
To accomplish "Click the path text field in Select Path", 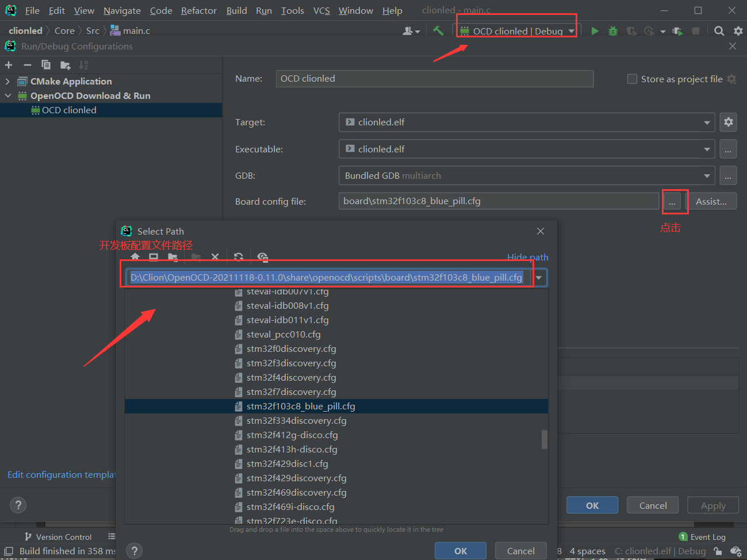I will pyautogui.click(x=329, y=278).
